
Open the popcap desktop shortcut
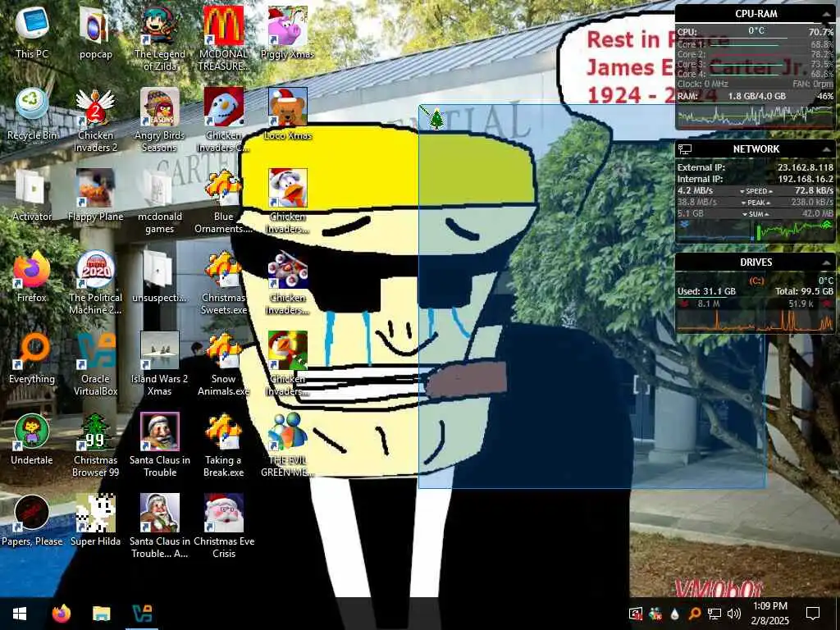point(95,32)
